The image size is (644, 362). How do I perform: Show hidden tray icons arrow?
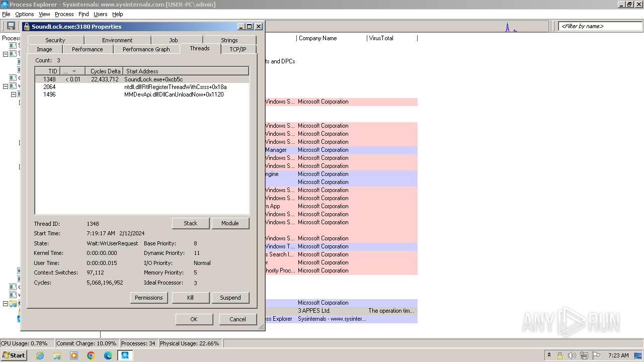[x=549, y=355]
